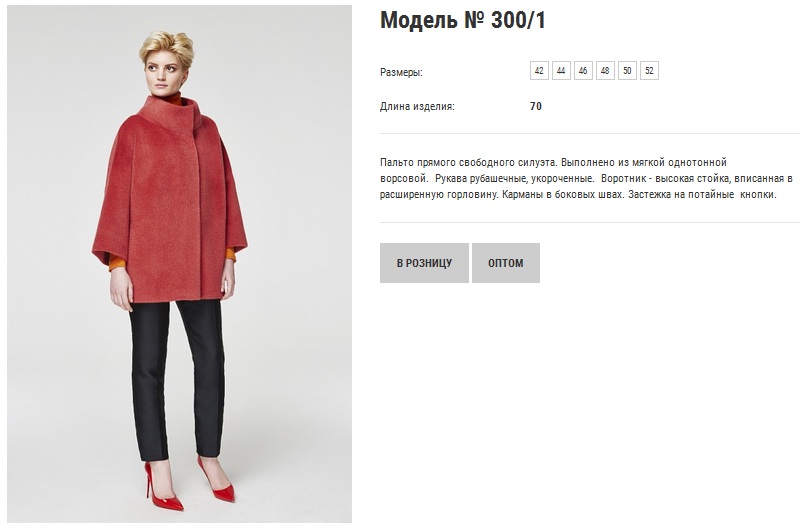The image size is (810, 532).
Task: Select size 48
Action: (605, 71)
